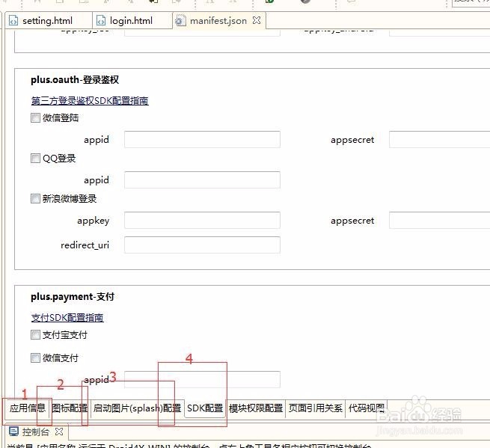Click the manifest.json gear file icon
Viewport: 490px width, 448px height.
(180, 21)
